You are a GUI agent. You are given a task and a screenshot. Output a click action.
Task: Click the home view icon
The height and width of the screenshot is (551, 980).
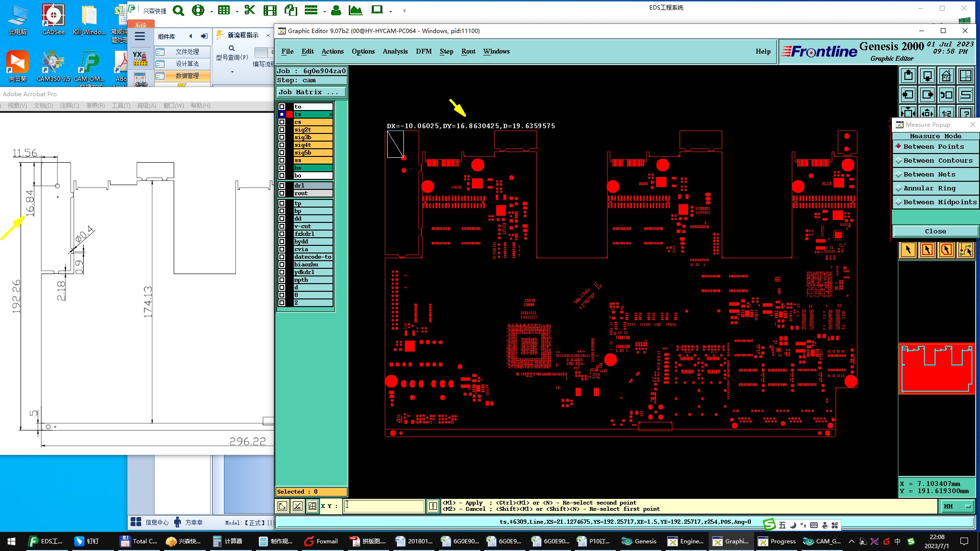[946, 76]
